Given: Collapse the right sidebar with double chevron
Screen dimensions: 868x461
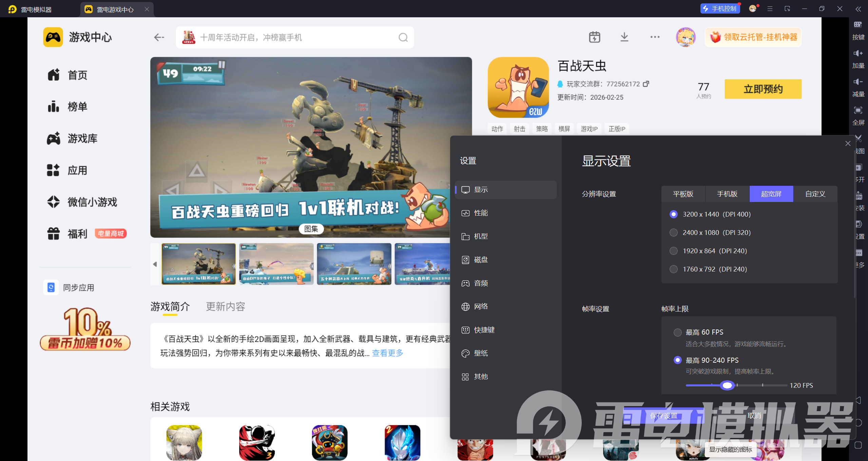Looking at the screenshot, I should 858,9.
